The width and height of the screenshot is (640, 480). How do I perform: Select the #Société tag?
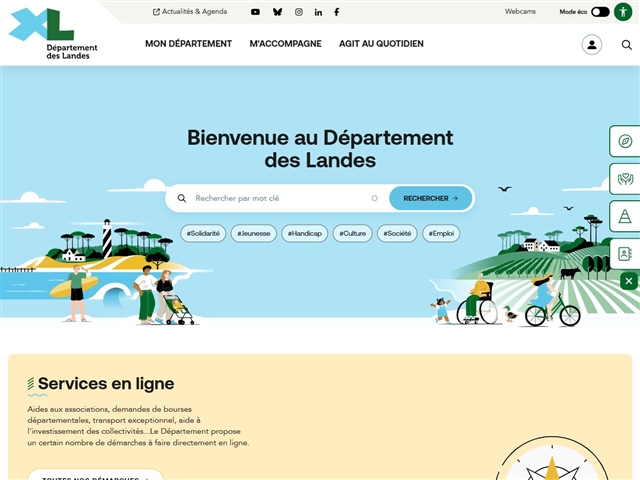pos(397,233)
